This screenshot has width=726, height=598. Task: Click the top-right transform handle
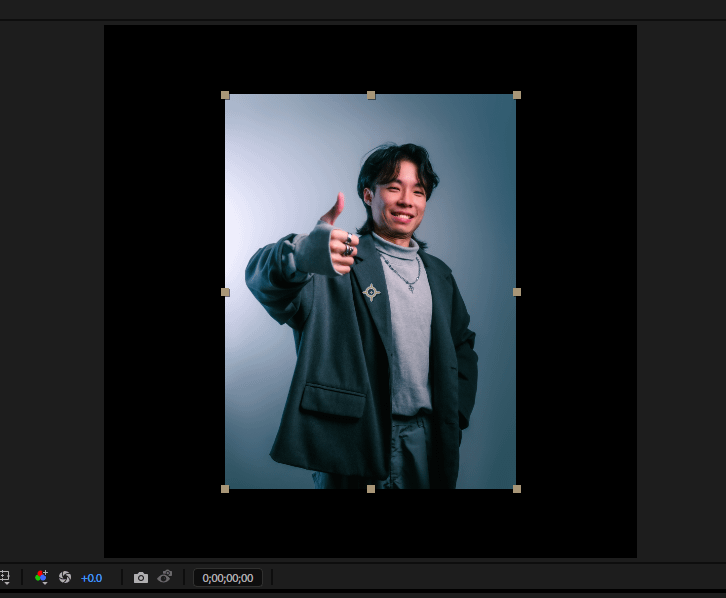point(517,95)
